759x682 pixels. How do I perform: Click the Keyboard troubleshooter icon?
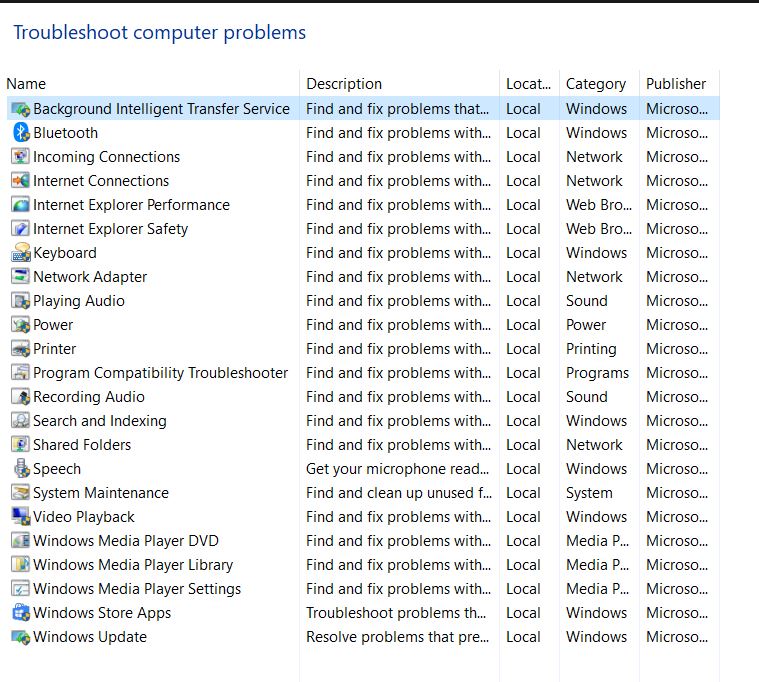tap(20, 253)
